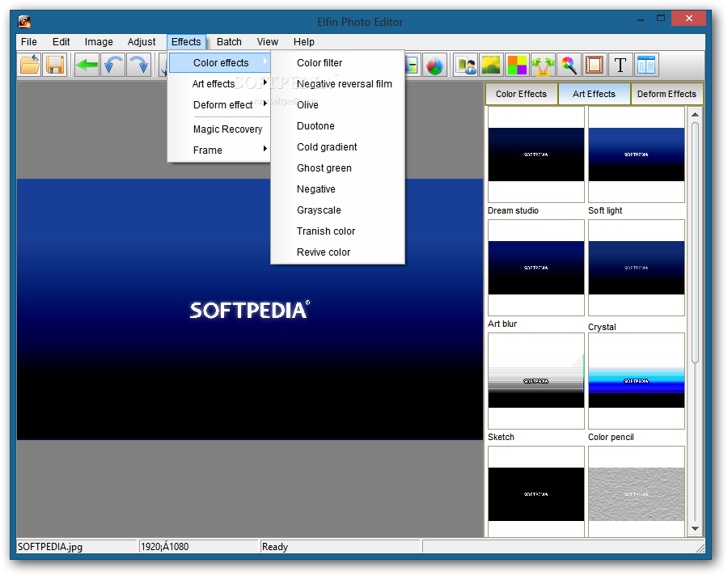Open the Help menu
The height and width of the screenshot is (576, 728).
point(303,42)
